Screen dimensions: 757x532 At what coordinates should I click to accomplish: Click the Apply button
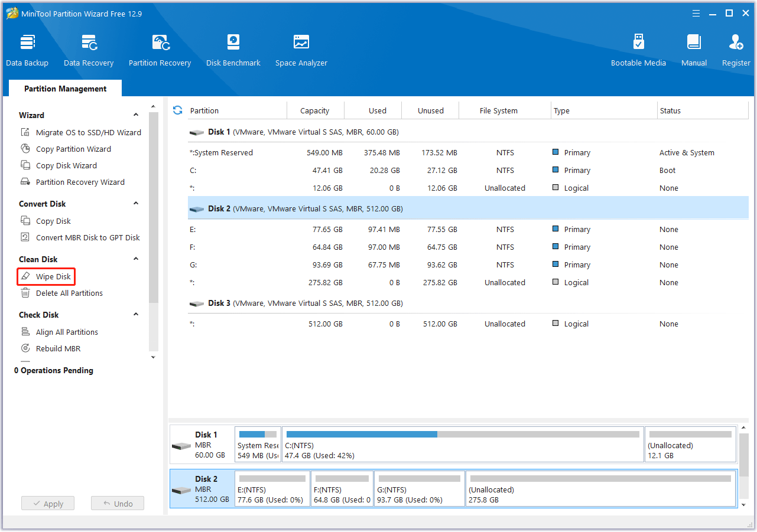(x=48, y=504)
